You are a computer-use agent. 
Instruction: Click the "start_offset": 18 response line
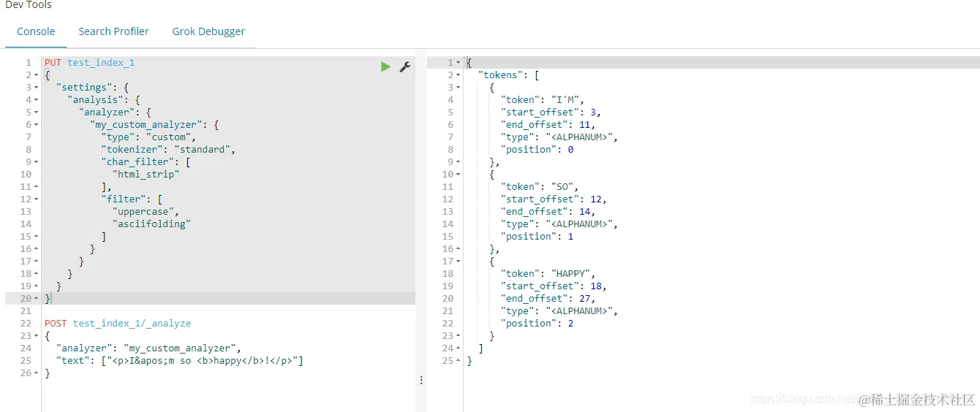click(x=554, y=286)
